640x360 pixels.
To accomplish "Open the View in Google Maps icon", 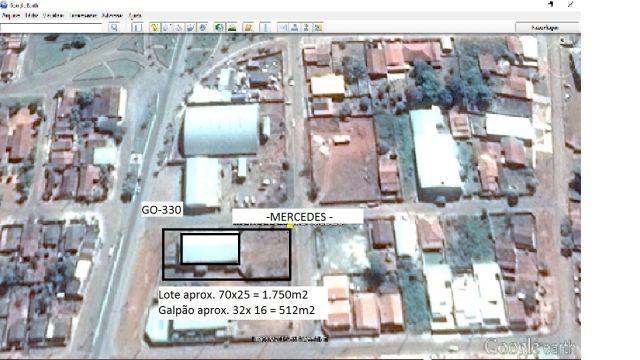I will pos(318,28).
